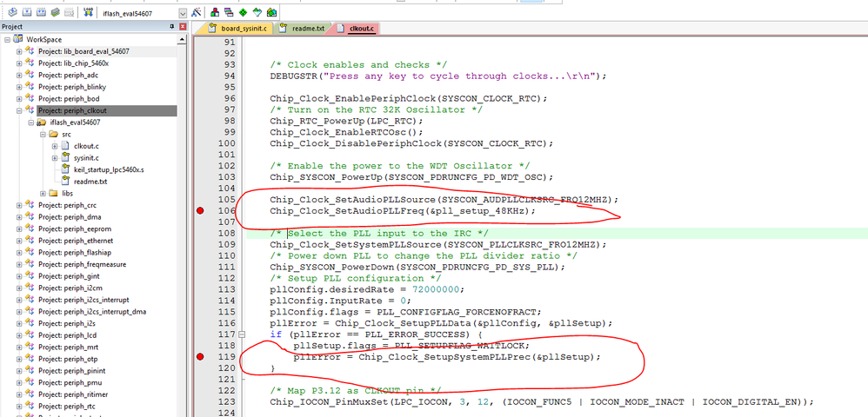
Task: Select Project: periph_mrt tree item
Action: tap(68, 347)
